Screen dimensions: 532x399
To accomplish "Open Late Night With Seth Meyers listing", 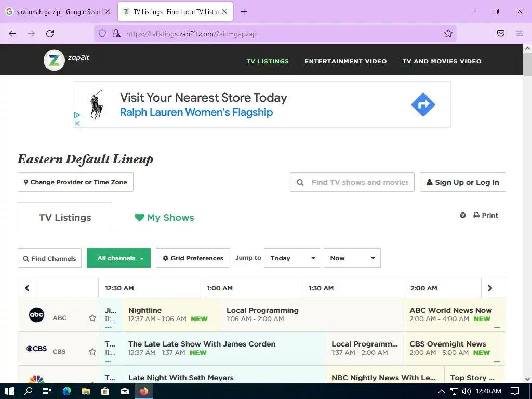I will pyautogui.click(x=224, y=375).
